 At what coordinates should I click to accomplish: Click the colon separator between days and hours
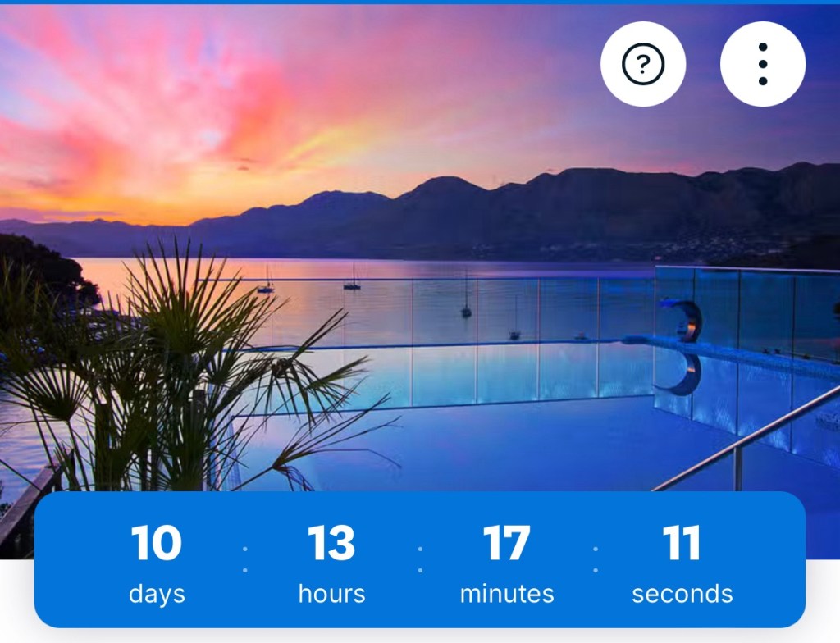tap(244, 559)
